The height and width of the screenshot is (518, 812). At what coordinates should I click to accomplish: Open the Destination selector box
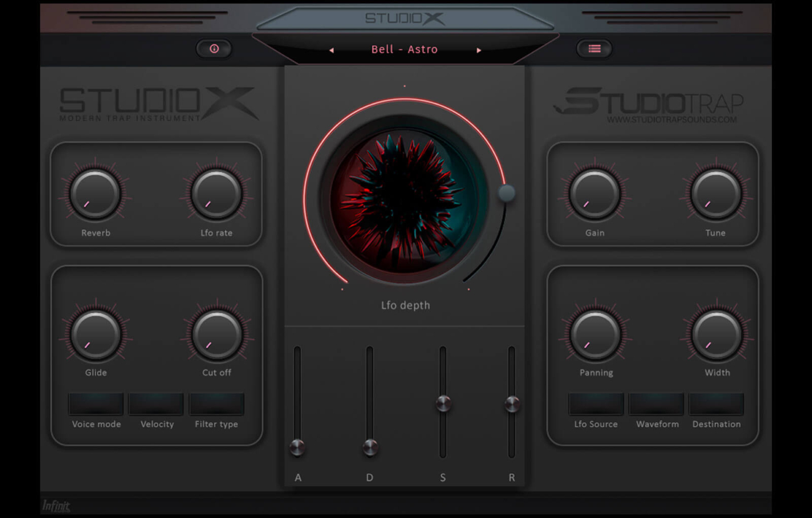click(716, 404)
